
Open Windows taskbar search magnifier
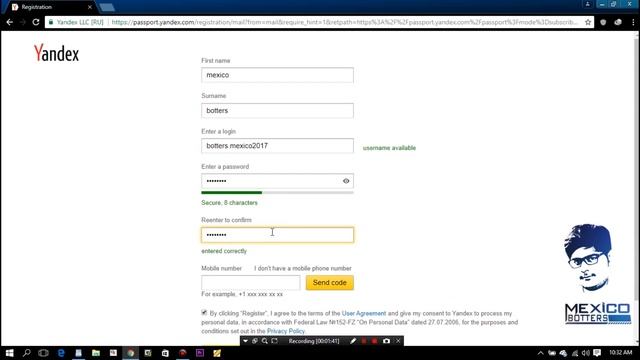27,353
